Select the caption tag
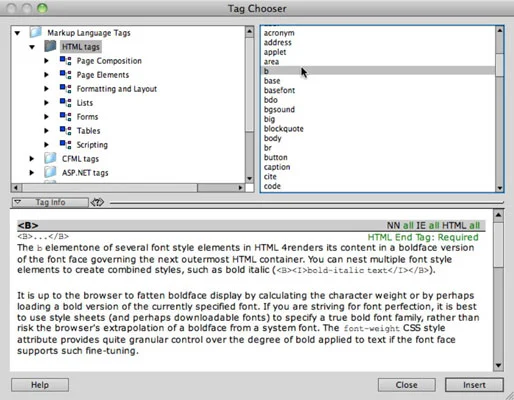The image size is (514, 400). click(277, 167)
